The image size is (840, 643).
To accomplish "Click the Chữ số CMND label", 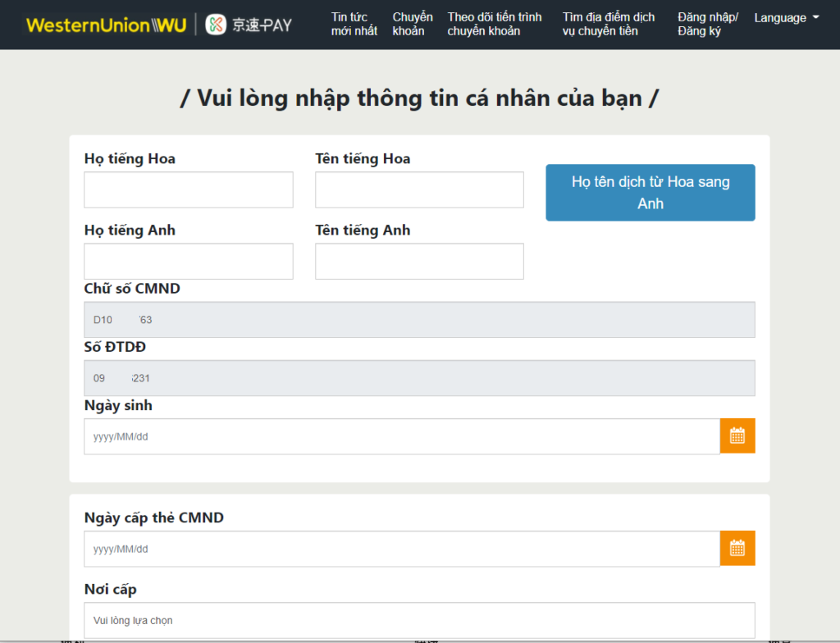I will click(x=132, y=288).
